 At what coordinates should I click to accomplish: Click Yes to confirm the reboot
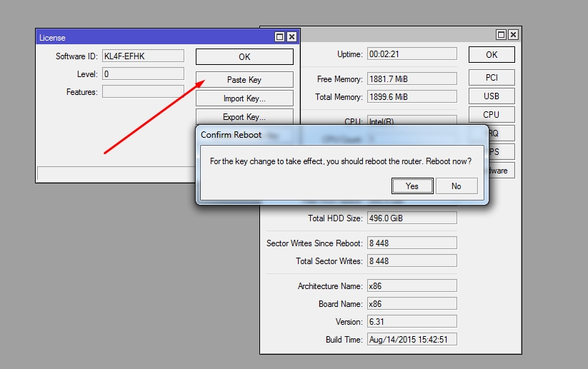[412, 186]
